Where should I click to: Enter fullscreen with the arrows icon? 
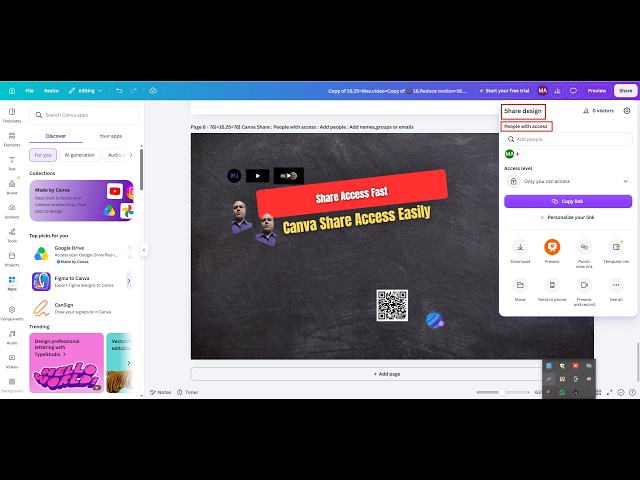pyautogui.click(x=609, y=392)
